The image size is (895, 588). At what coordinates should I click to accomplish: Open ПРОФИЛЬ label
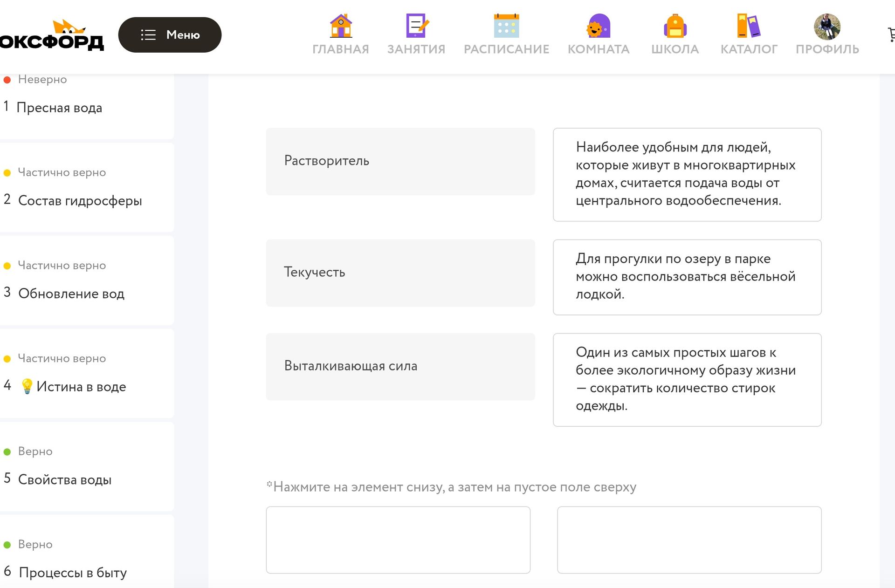point(827,49)
